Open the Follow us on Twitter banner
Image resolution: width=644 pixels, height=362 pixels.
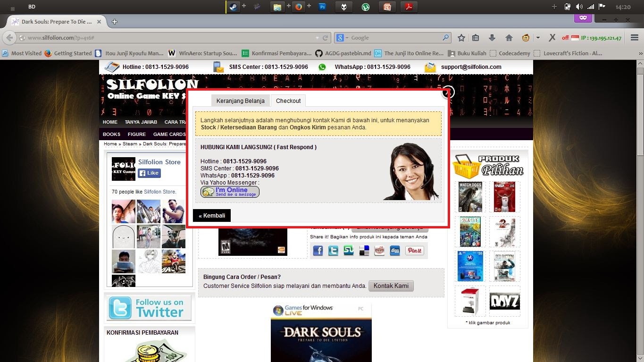pos(149,307)
